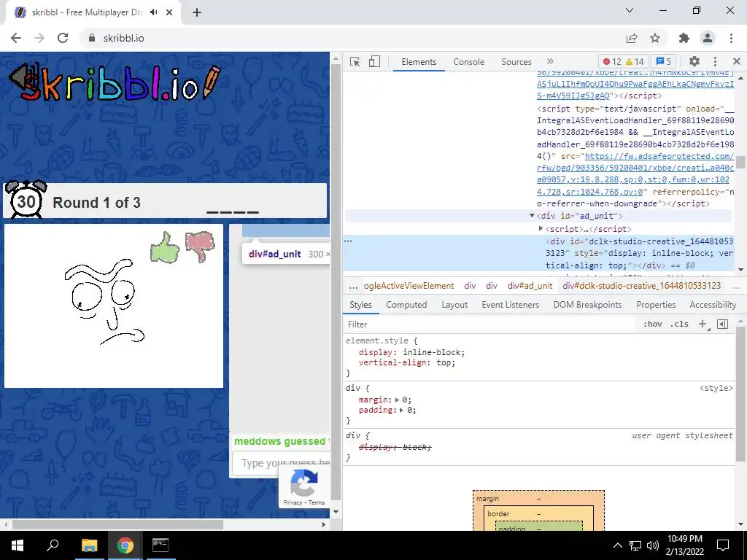The width and height of the screenshot is (747, 560).
Task: Share this page icon in address bar
Action: 632,38
